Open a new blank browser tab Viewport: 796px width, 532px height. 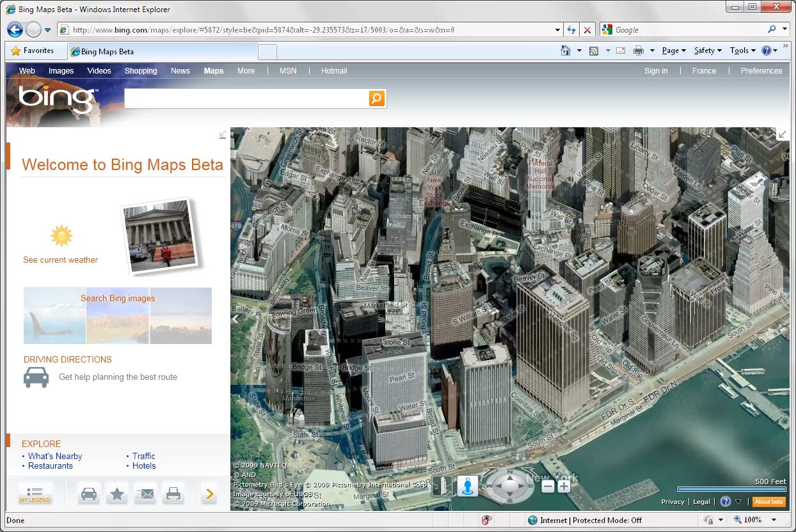click(x=267, y=52)
